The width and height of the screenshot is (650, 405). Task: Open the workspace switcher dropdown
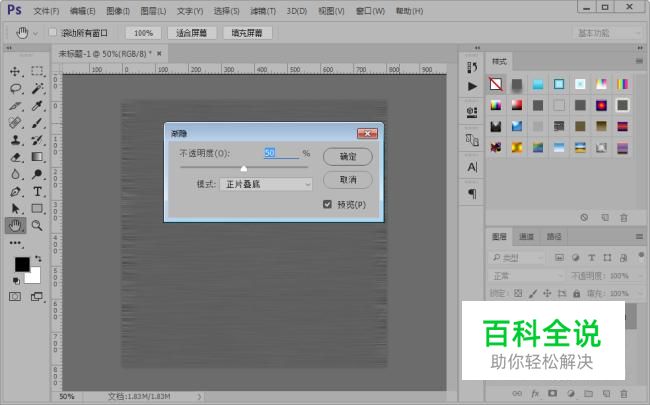click(608, 33)
